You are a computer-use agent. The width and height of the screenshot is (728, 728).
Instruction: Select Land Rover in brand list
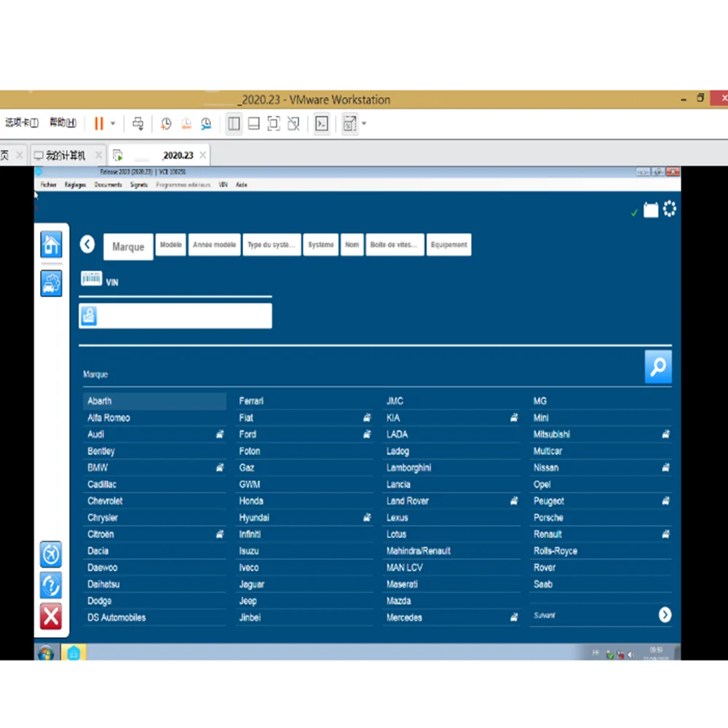pos(451,501)
